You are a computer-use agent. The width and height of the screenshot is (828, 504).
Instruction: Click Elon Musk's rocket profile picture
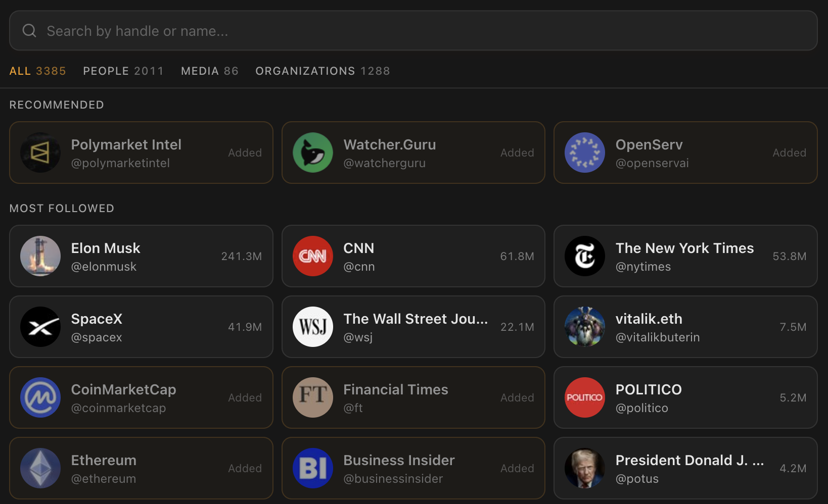point(40,256)
